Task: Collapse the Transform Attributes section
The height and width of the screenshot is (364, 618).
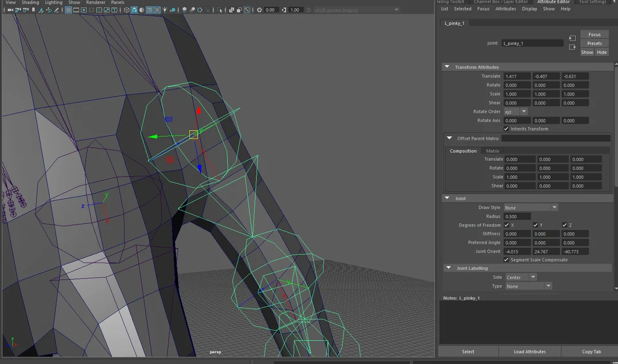Action: 447,67
